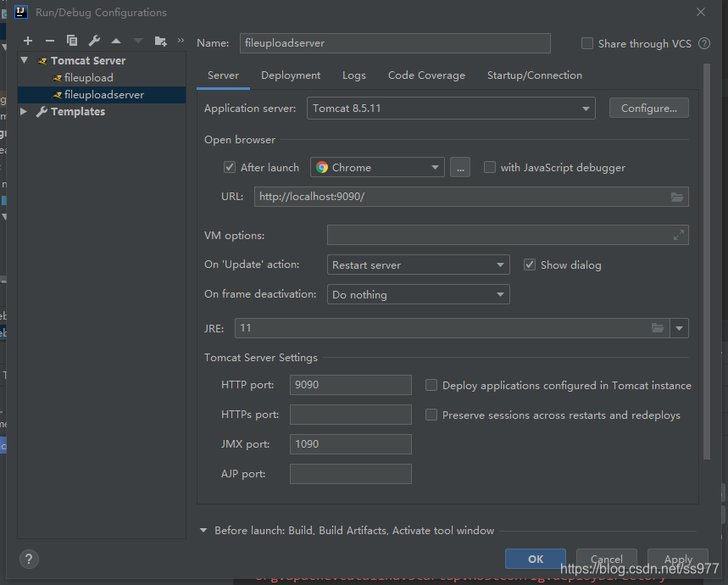Toggle Share through VCS checkbox
Viewport: 728px width, 585px height.
click(x=587, y=43)
